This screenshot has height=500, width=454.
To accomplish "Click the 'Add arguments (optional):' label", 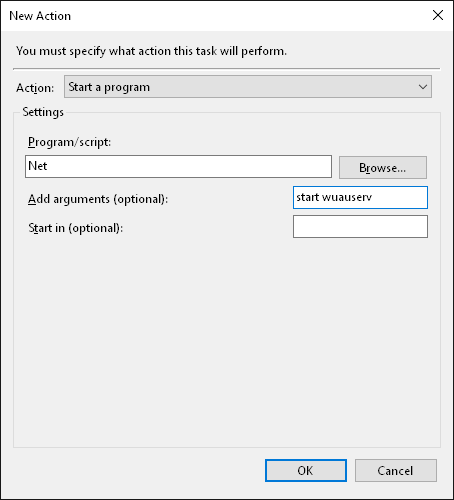I will click(98, 199).
